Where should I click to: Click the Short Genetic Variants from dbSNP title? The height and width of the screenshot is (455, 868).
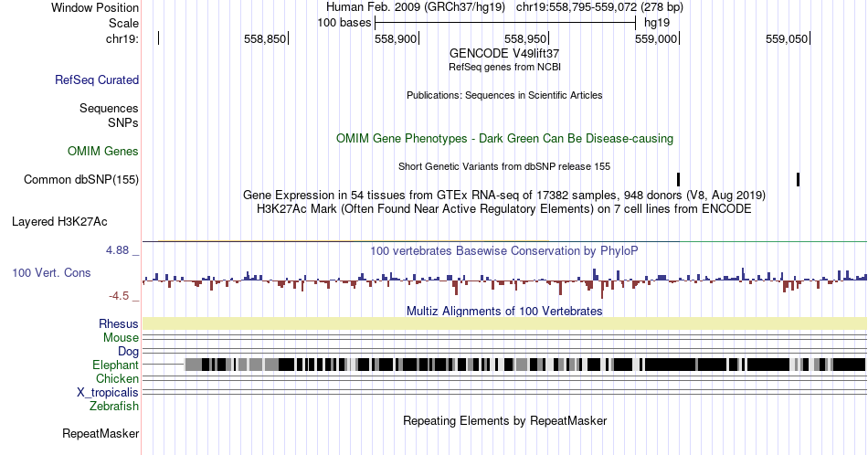[504, 166]
